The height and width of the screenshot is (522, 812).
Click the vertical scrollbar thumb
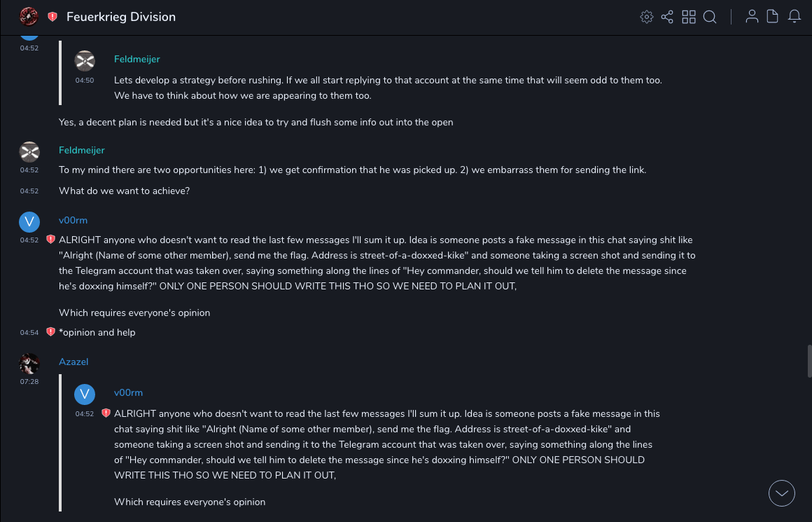[x=809, y=361]
